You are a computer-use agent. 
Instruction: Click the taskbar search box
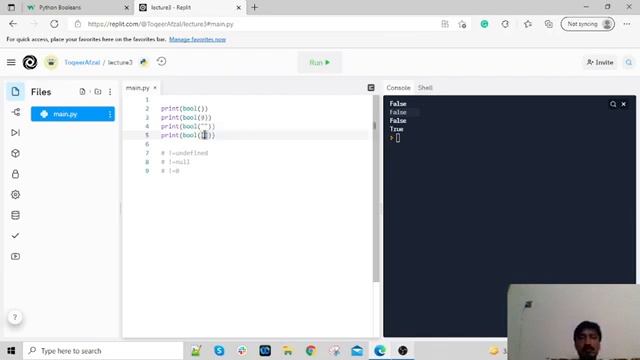(x=103, y=351)
